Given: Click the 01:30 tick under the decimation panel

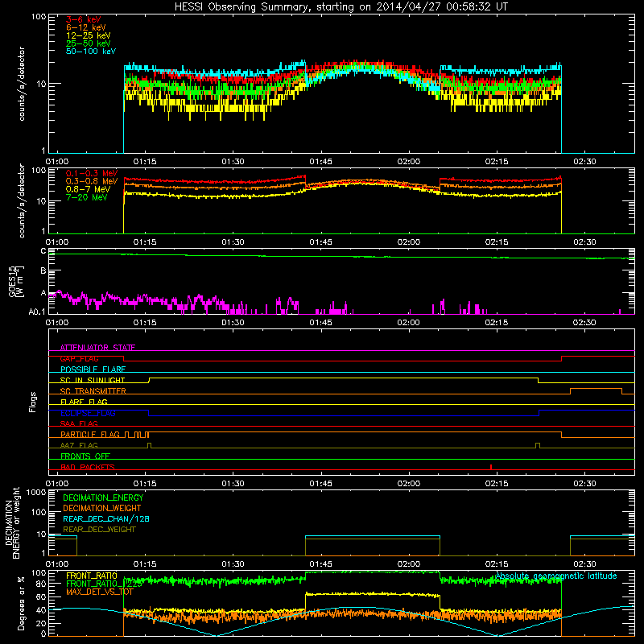Looking at the screenshot, I should tap(233, 564).
